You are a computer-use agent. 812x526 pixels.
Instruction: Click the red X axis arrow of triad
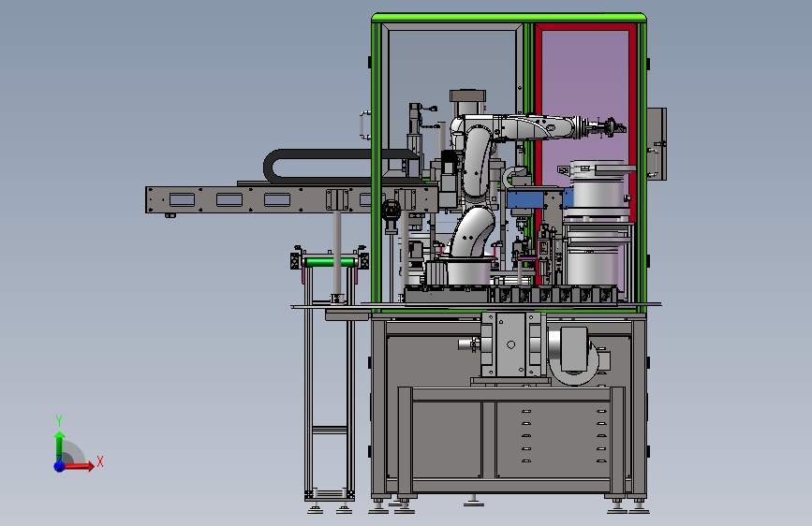click(x=79, y=466)
